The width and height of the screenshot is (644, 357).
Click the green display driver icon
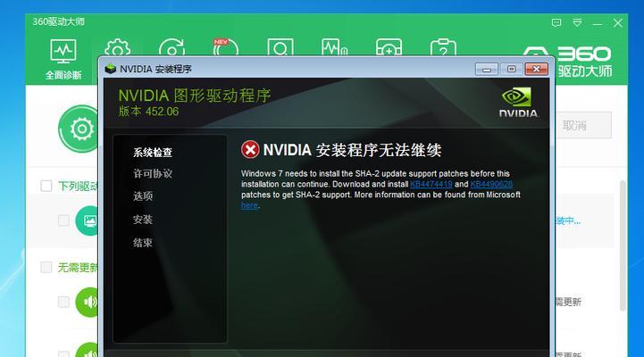click(x=87, y=220)
